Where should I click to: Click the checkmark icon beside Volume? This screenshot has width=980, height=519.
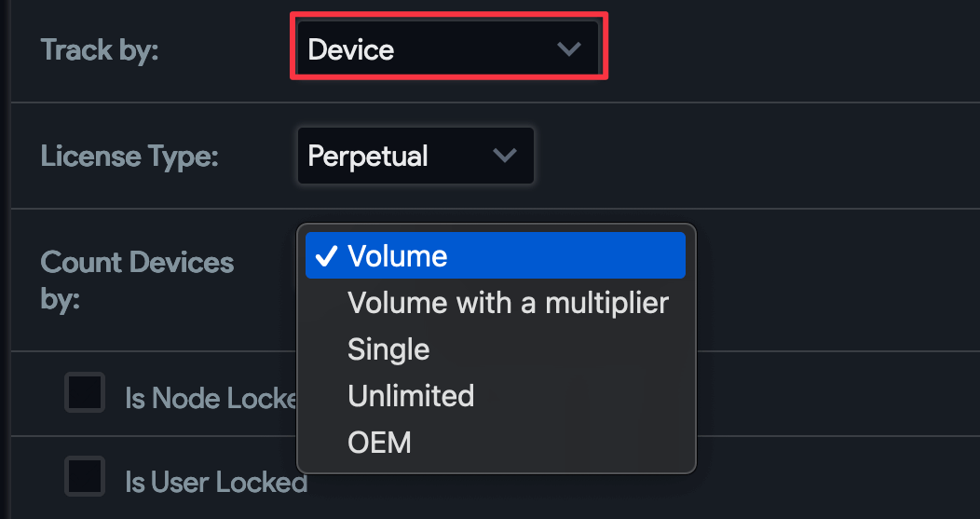[327, 255]
